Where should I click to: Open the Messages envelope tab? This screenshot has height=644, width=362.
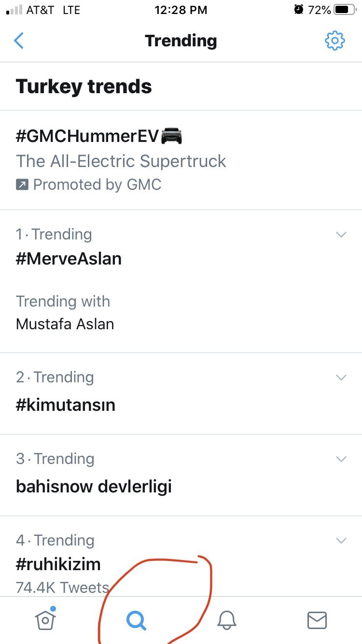317,620
